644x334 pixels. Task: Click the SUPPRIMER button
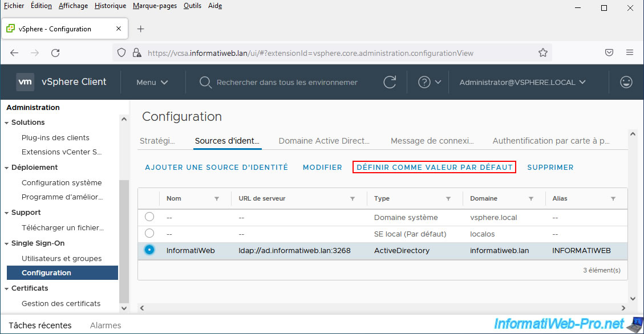550,168
